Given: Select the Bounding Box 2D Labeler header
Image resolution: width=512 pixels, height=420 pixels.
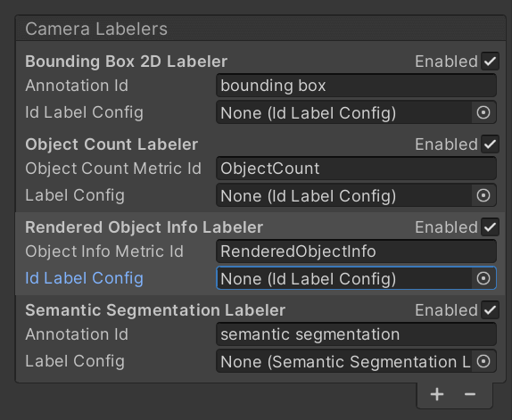Looking at the screenshot, I should (126, 62).
